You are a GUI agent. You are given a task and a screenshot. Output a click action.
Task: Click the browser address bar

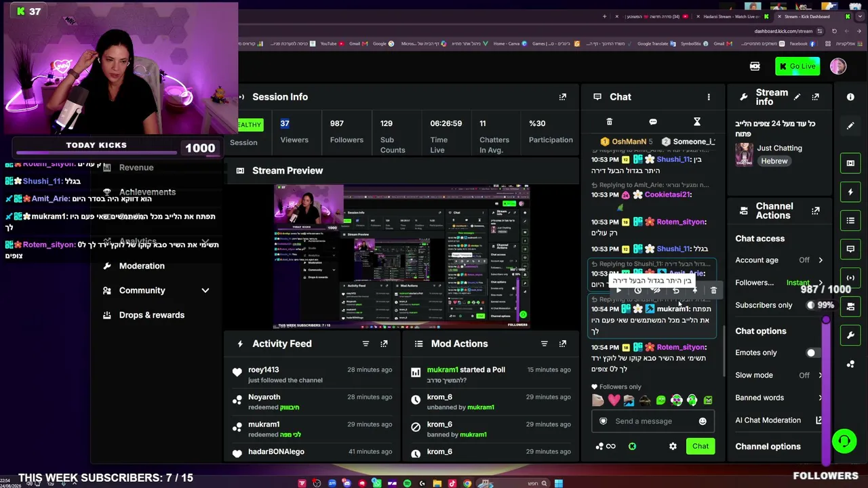coord(783,31)
